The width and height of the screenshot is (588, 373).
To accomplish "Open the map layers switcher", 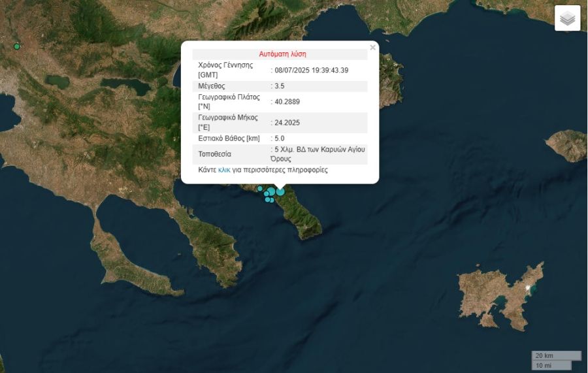I will [x=567, y=18].
